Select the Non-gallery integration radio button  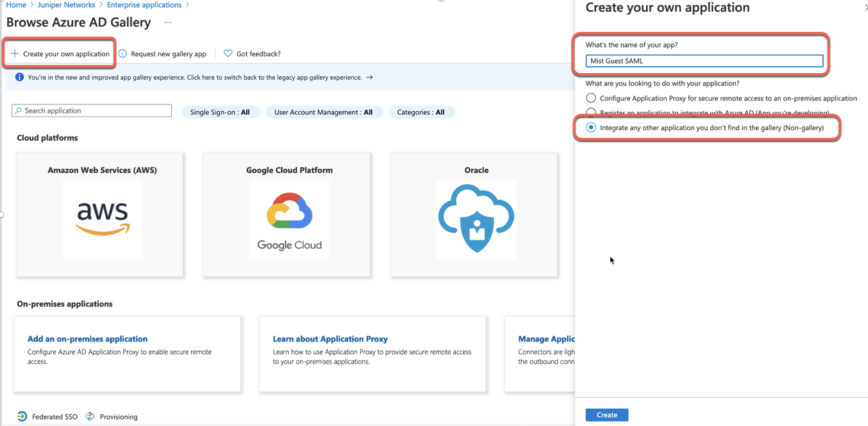click(591, 128)
